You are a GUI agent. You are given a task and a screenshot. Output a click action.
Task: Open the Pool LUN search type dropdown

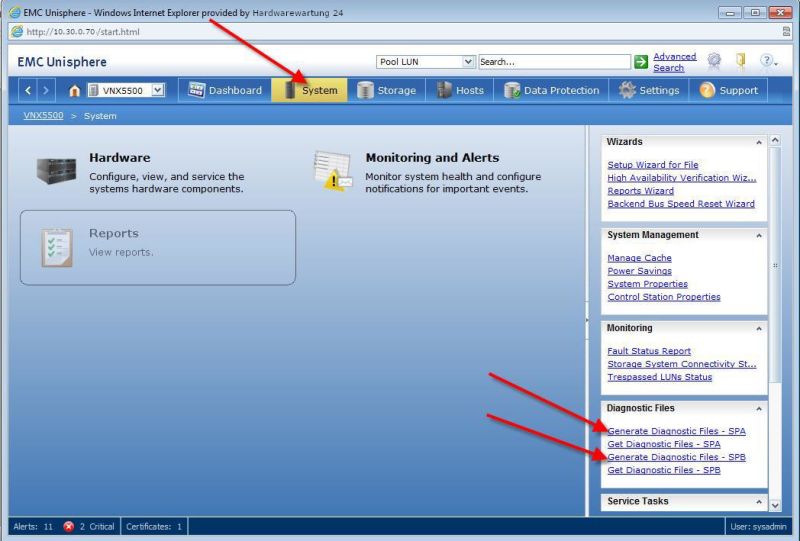point(468,62)
